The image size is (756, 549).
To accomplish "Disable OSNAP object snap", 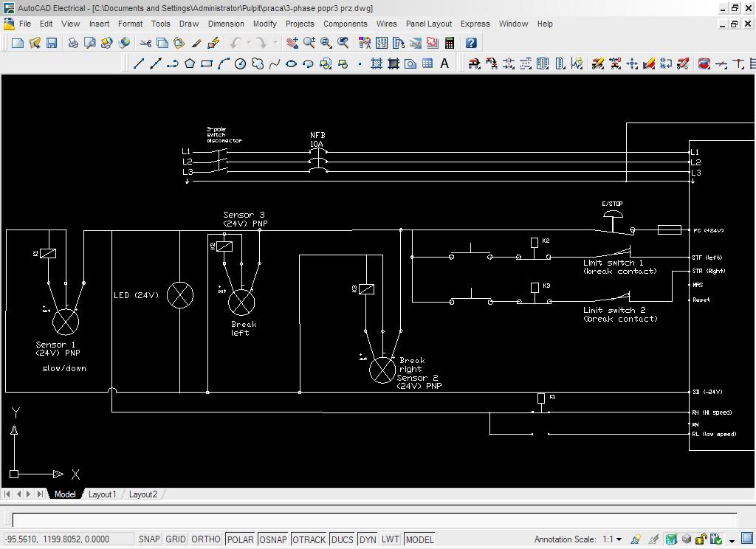I will pyautogui.click(x=273, y=539).
